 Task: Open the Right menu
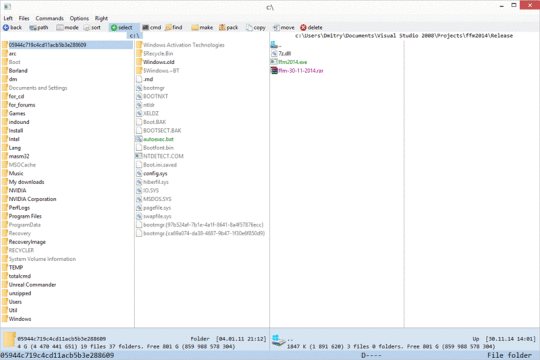pyautogui.click(x=101, y=18)
